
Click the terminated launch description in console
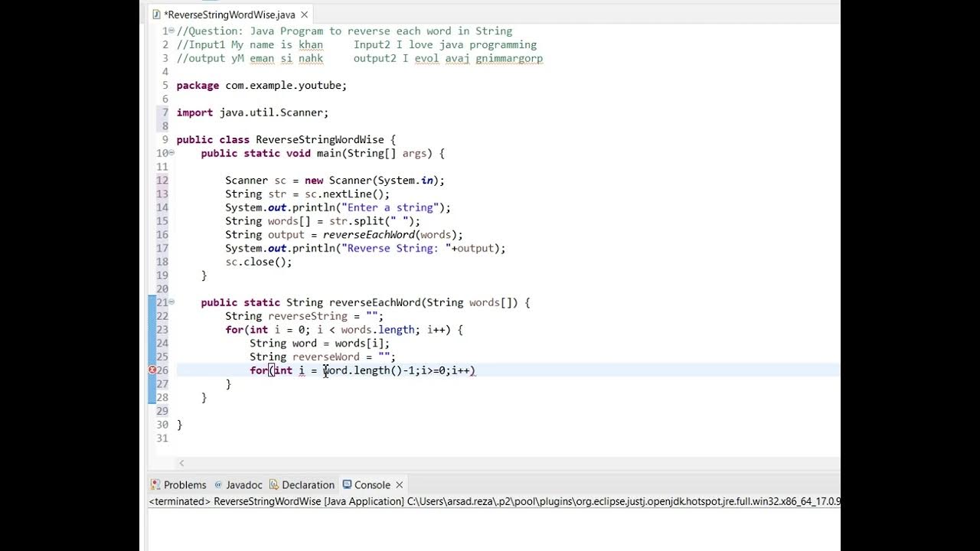pyautogui.click(x=495, y=502)
